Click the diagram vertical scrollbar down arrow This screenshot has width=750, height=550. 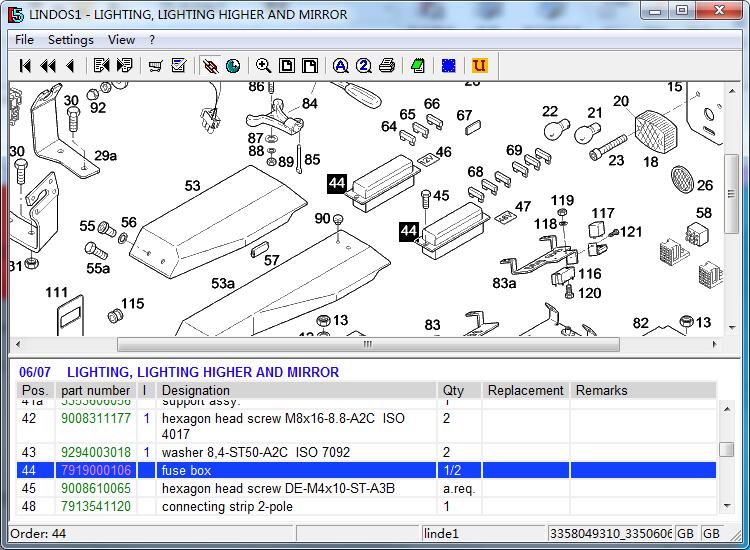731,327
